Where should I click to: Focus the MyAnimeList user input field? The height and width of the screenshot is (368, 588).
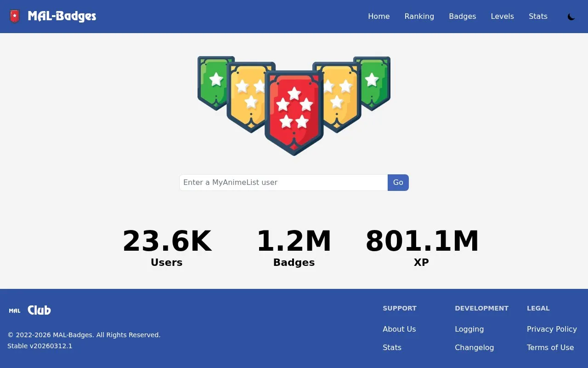[283, 183]
